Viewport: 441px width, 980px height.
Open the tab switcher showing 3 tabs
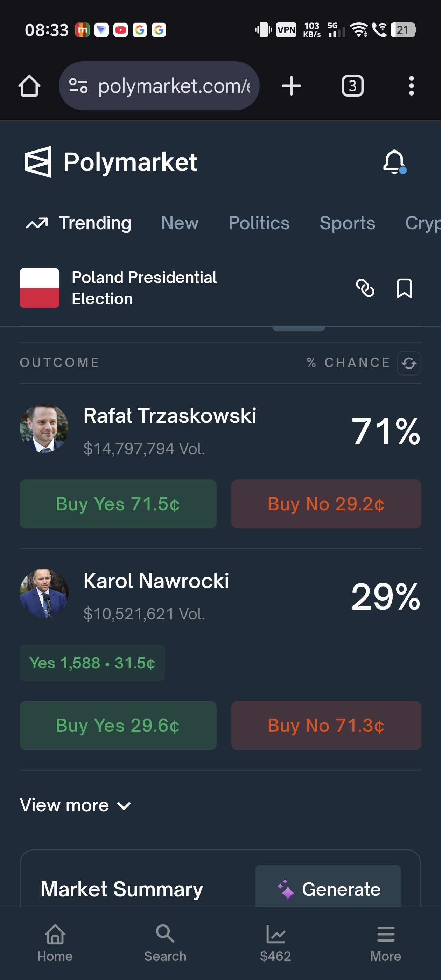(x=352, y=86)
